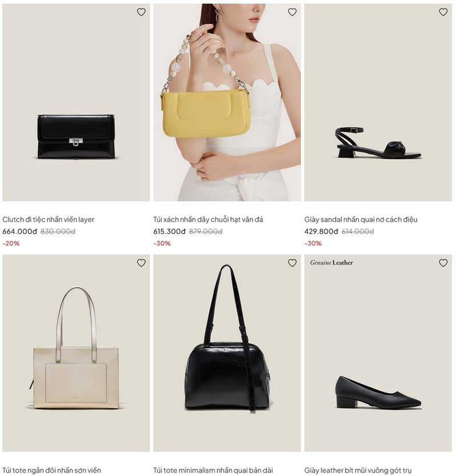The height and width of the screenshot is (476, 456).
Task: View the yellow handbag model photo
Action: (227, 102)
